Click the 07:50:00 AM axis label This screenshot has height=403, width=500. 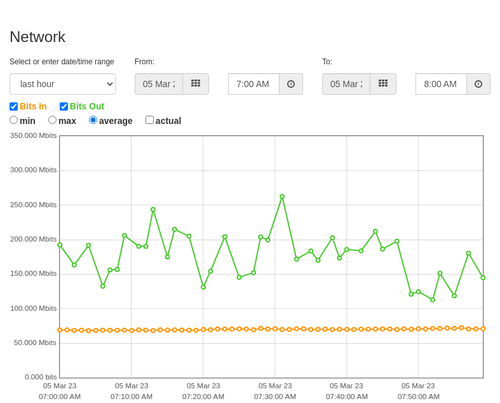pos(418,397)
